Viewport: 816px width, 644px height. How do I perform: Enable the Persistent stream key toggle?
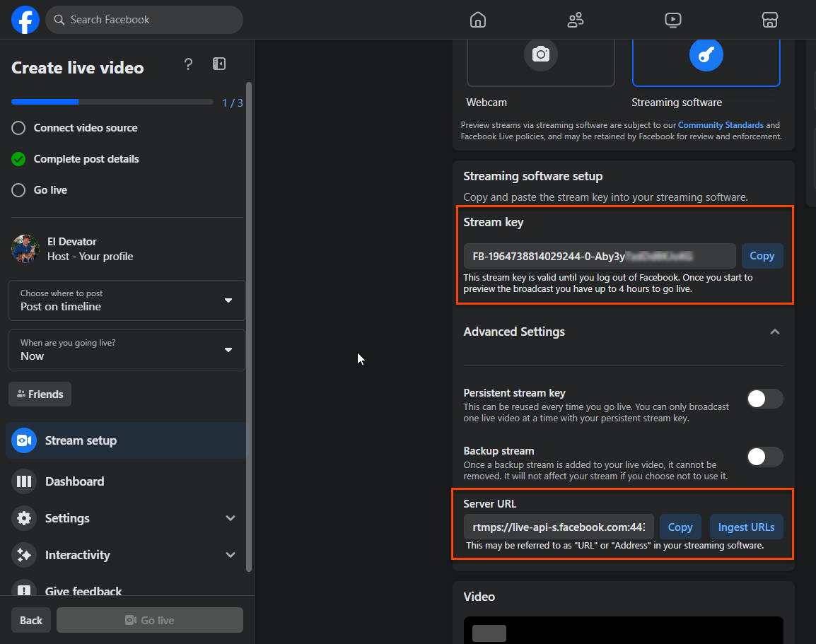tap(764, 399)
